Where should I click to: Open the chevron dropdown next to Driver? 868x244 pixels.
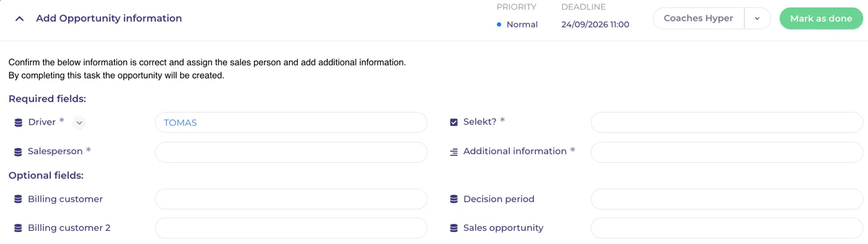click(79, 123)
